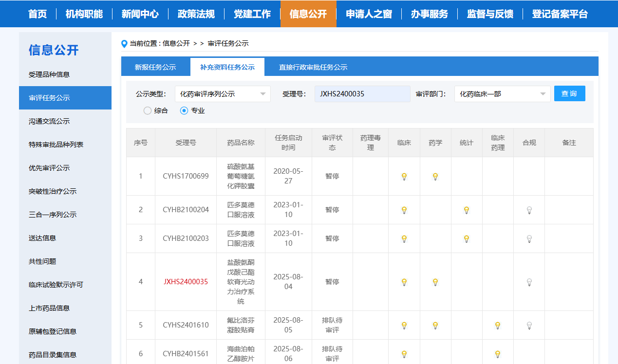Expand the 审评部门 dropdown
This screenshot has width=618, height=364.
[x=502, y=94]
